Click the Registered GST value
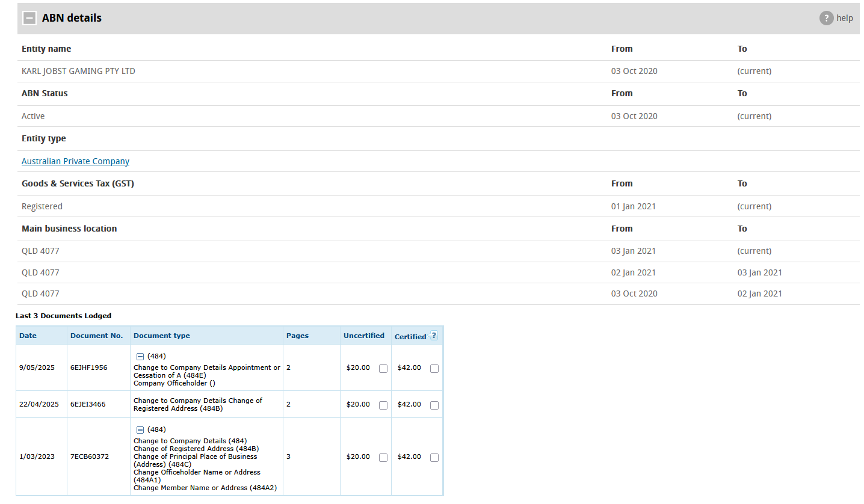864x504 pixels. point(42,206)
